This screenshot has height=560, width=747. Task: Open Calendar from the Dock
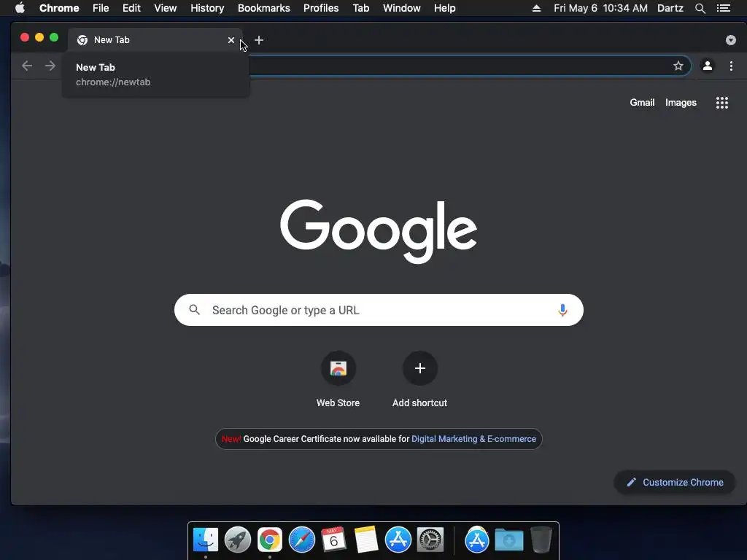[333, 540]
